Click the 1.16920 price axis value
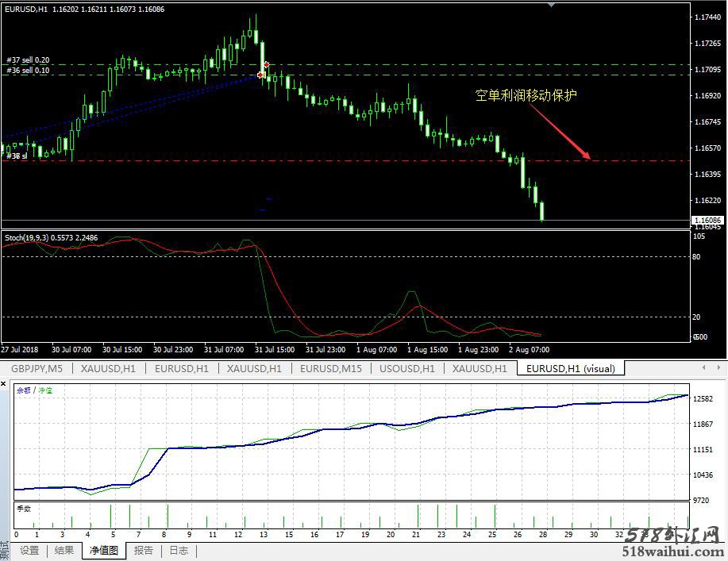The width and height of the screenshot is (728, 561). (x=707, y=95)
